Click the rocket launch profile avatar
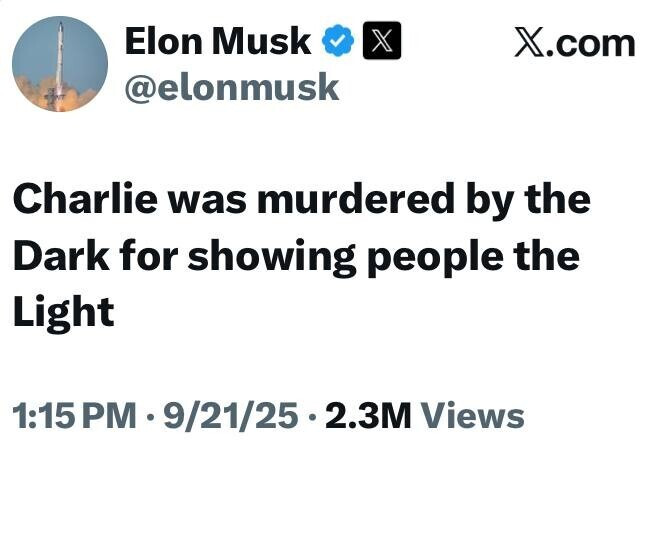 coord(60,64)
